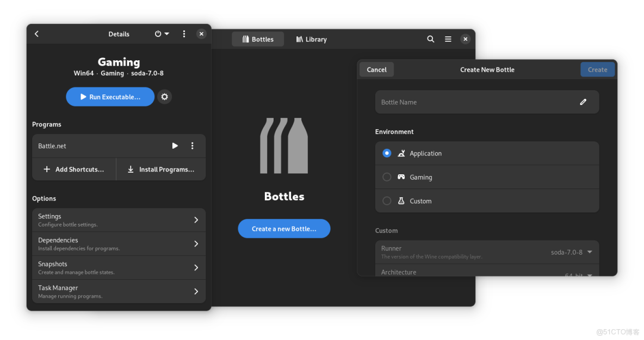Click Run Executable button
Viewport: 644px width, 340px height.
point(110,97)
